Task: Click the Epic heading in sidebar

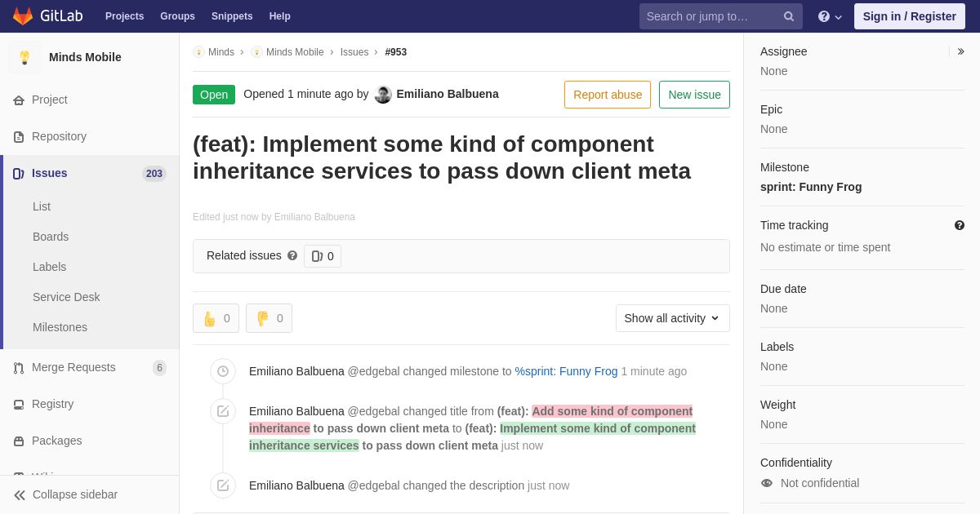Action: [x=771, y=109]
